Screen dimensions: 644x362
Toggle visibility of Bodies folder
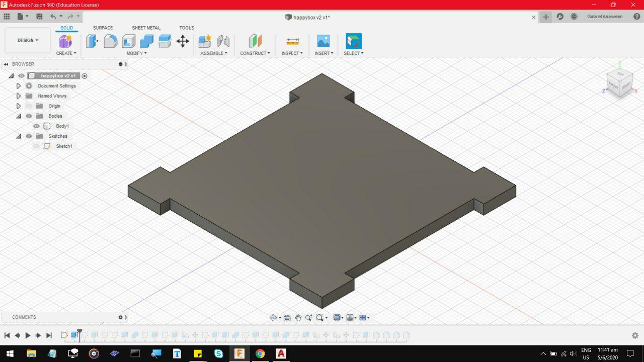click(29, 116)
